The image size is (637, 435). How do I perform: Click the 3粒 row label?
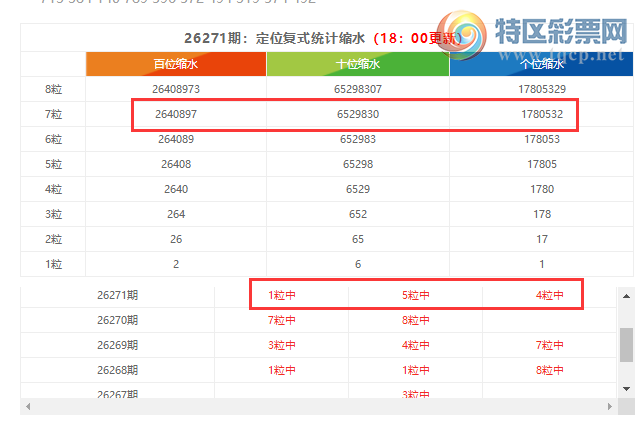point(53,214)
